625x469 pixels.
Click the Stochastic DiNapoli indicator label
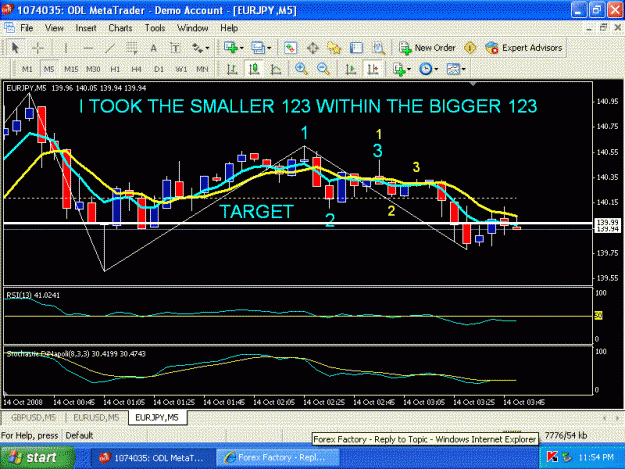[x=76, y=354]
